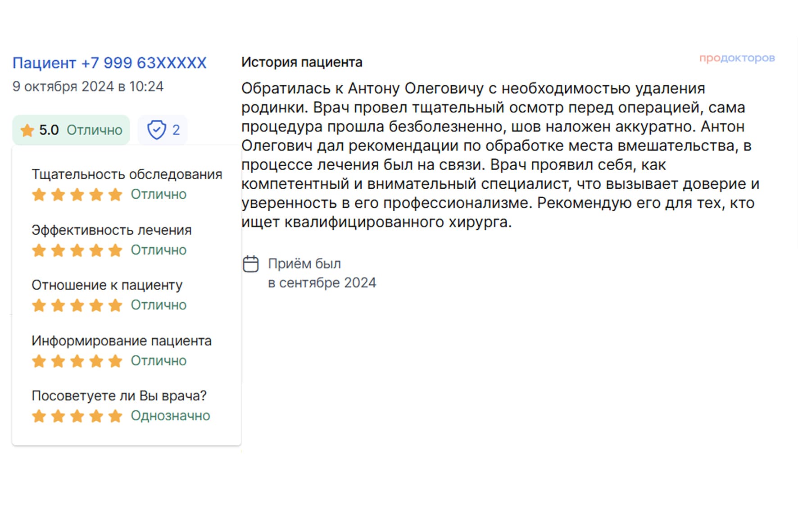Click stars under Тщательность обследования
Viewport: 798px width, 532px height.
click(x=77, y=195)
